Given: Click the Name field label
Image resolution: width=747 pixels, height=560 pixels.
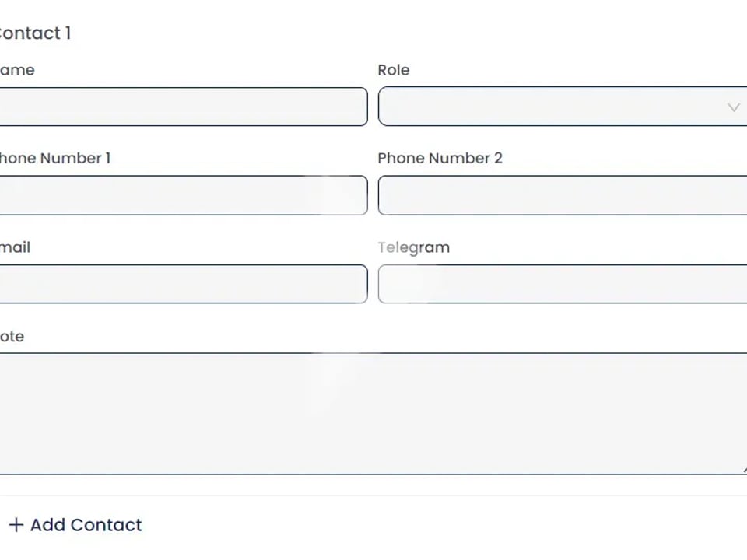Looking at the screenshot, I should (x=17, y=70).
